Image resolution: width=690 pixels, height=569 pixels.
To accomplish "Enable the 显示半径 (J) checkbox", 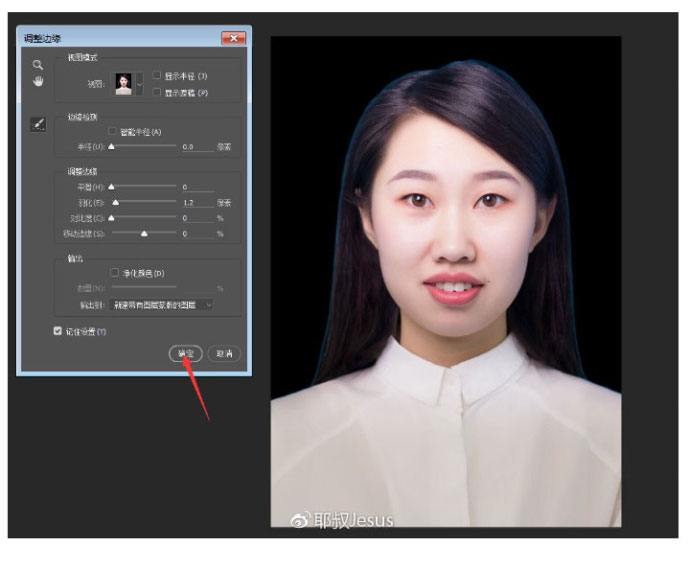I will coord(157,76).
